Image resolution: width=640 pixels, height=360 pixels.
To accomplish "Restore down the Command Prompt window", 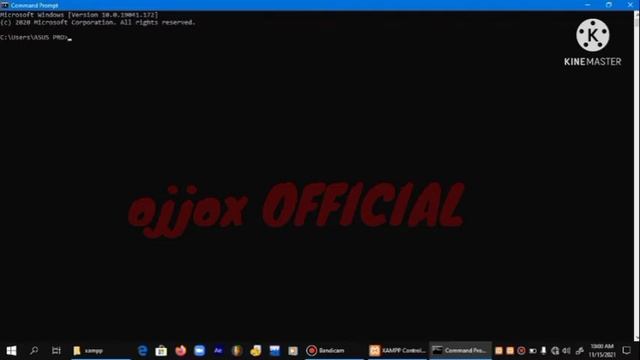I will [x=609, y=5].
